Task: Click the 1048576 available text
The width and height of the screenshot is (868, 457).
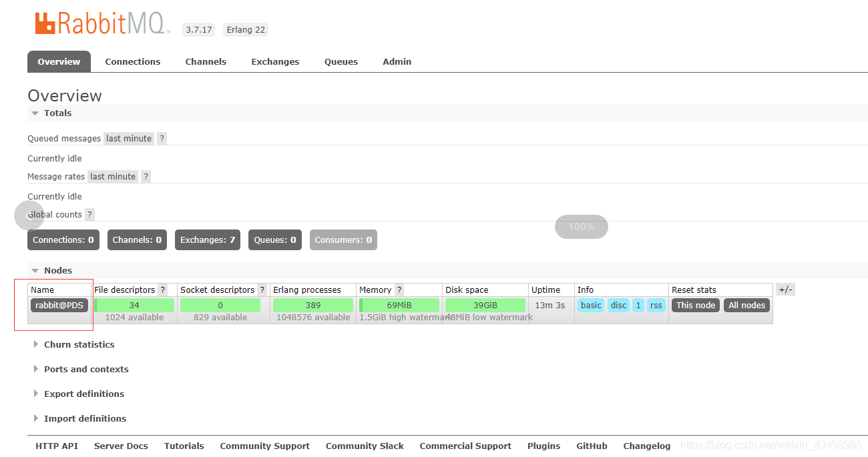Action: tap(313, 318)
